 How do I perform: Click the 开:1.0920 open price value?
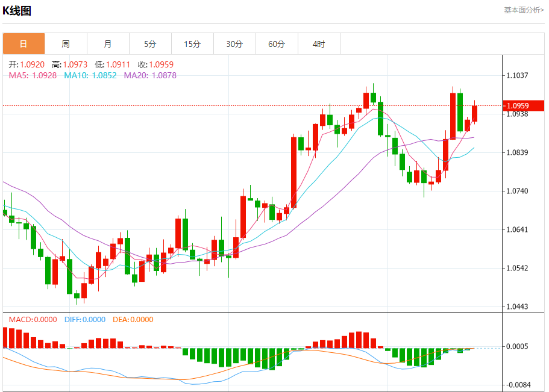click(27, 64)
